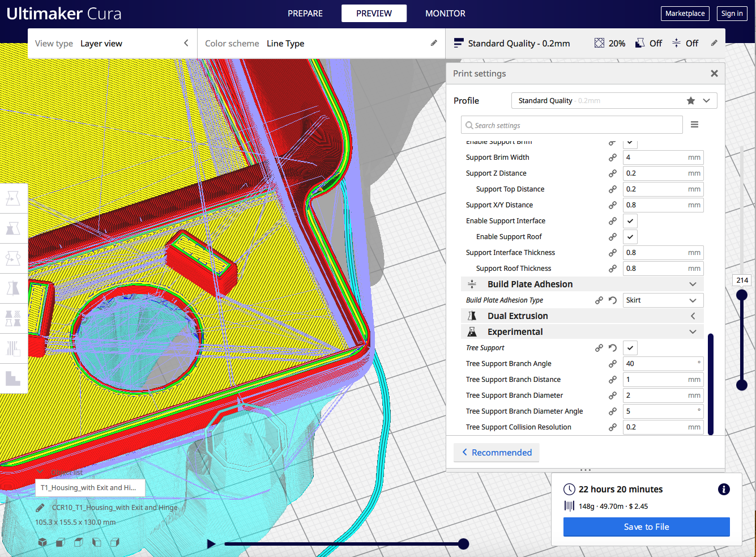Select the PREVIEW stage tab
The image size is (756, 557).
pyautogui.click(x=374, y=14)
